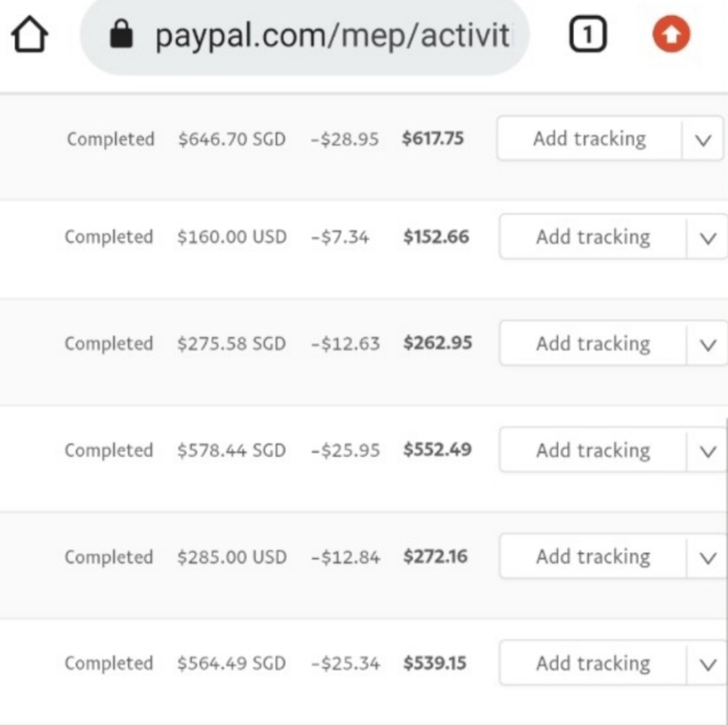Expand dropdown arrow for $262.95 net row
Image resolution: width=728 pixels, height=725 pixels.
(x=708, y=345)
